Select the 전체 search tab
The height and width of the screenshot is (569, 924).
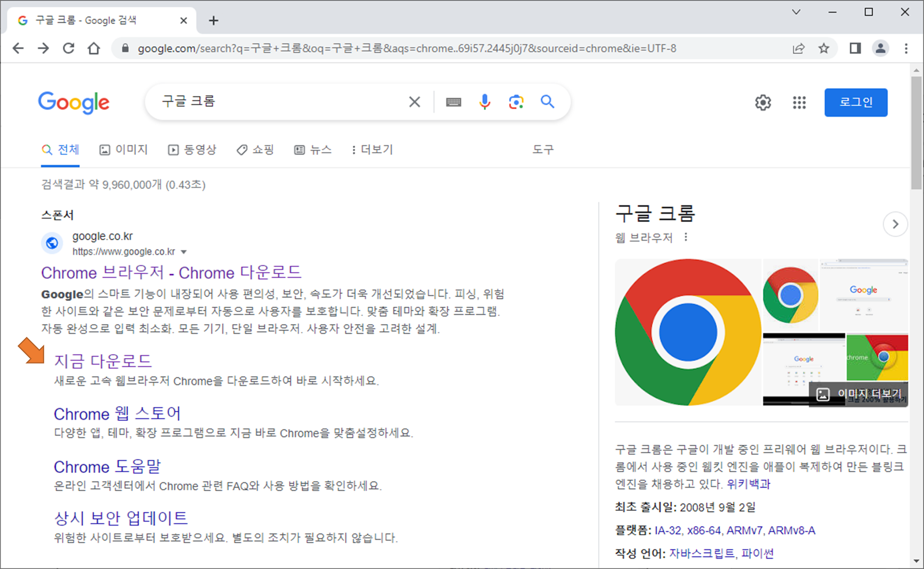tap(60, 150)
